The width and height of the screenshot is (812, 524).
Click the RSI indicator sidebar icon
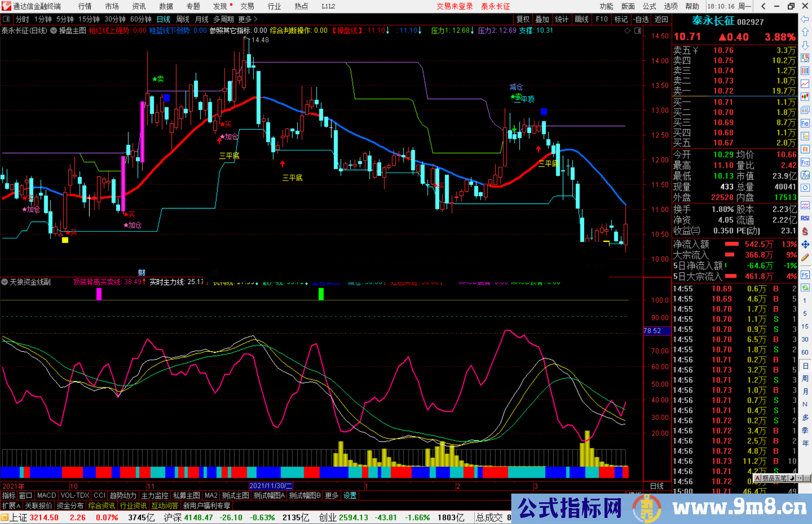point(805,218)
